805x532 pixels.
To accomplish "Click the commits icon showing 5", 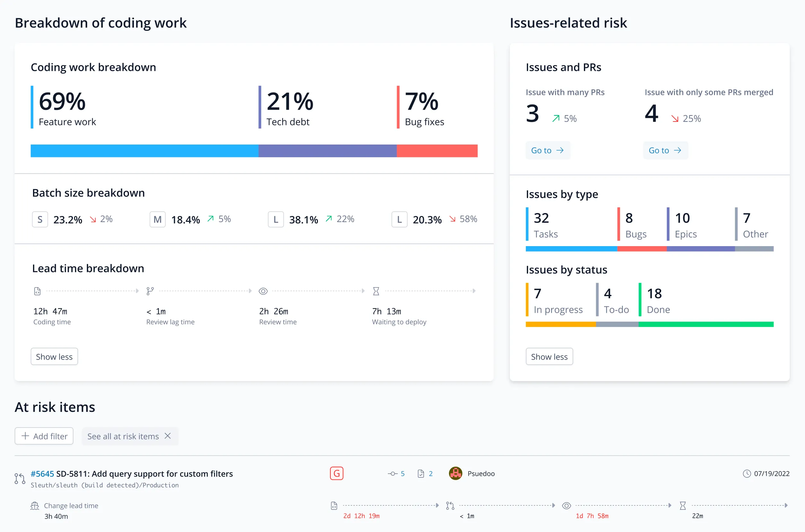I will pos(393,474).
